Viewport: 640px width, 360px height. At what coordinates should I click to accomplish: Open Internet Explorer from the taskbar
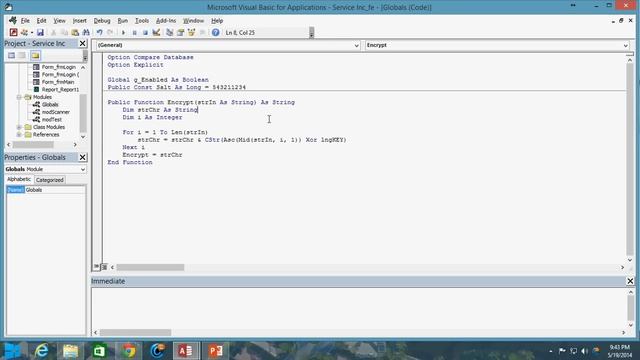pyautogui.click(x=41, y=351)
